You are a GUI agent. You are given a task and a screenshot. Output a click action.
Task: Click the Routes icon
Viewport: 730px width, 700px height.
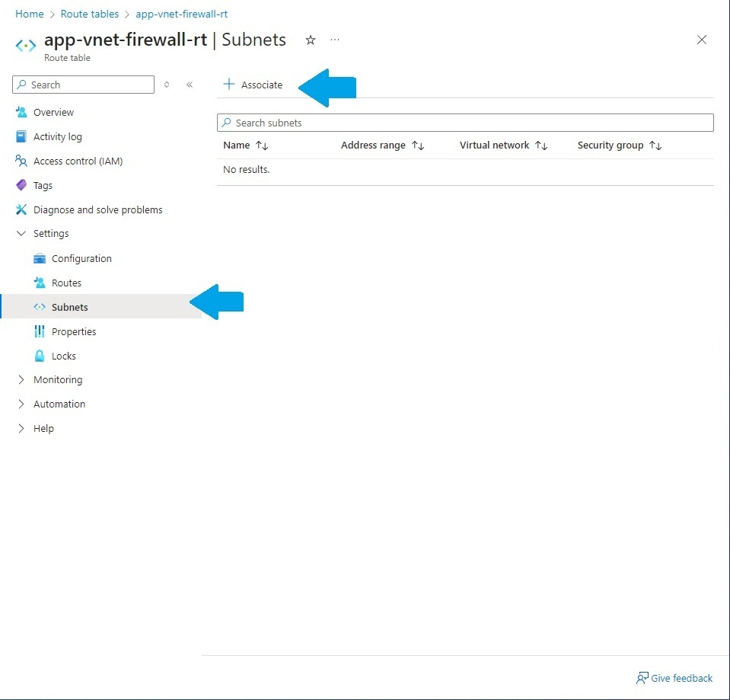click(x=40, y=283)
